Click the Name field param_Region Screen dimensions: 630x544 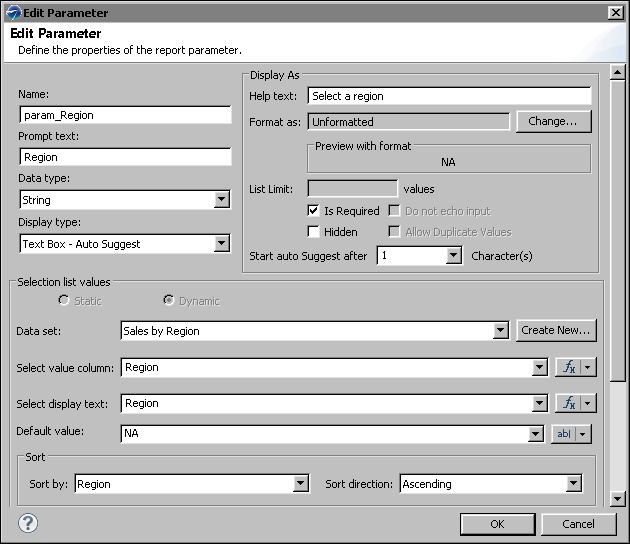125,115
